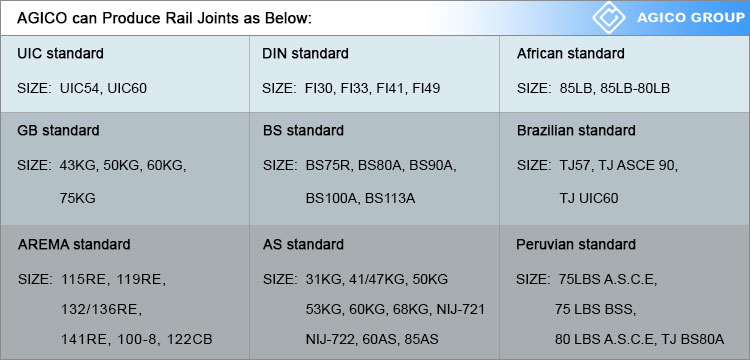Click the 85LB, 85LB-80LB size text
The image size is (750, 360).
(x=615, y=88)
